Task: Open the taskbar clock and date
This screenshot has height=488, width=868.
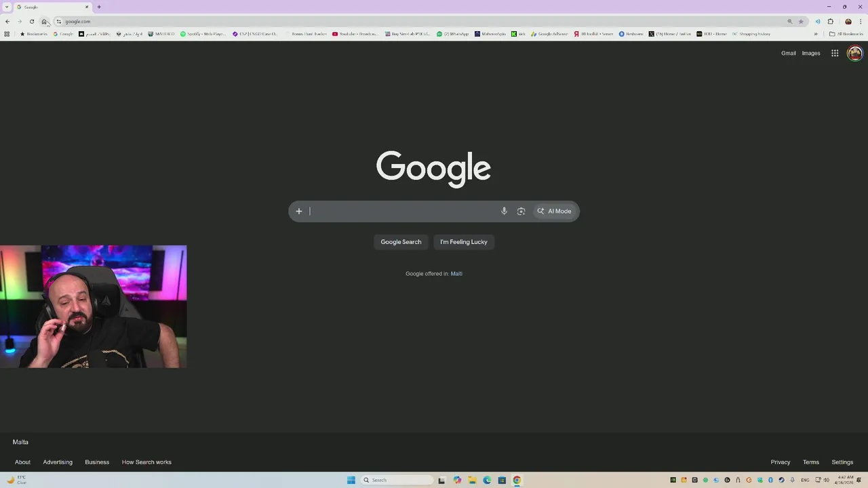Action: [846, 480]
